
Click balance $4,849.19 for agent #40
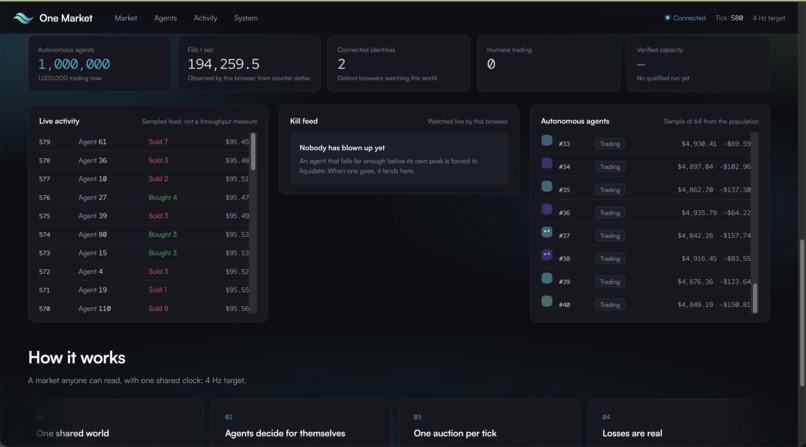[x=695, y=305]
